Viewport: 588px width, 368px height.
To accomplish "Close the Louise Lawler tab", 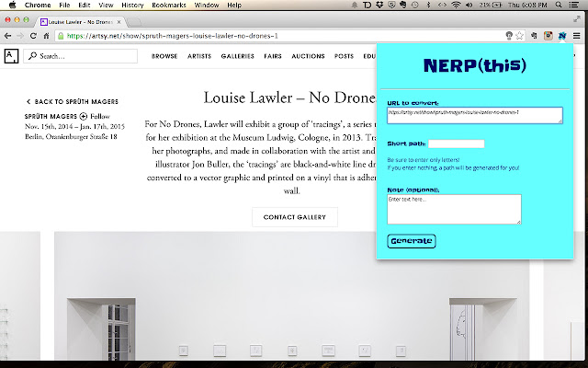I will point(119,22).
